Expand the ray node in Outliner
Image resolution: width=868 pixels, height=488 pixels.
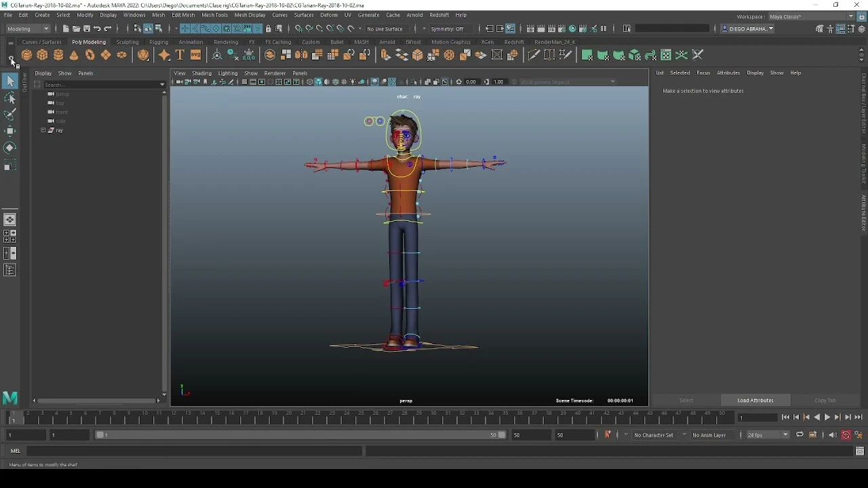pyautogui.click(x=43, y=130)
